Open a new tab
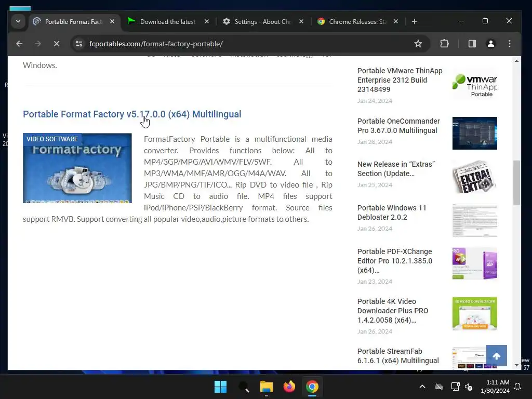This screenshot has width=532, height=399. point(414,21)
